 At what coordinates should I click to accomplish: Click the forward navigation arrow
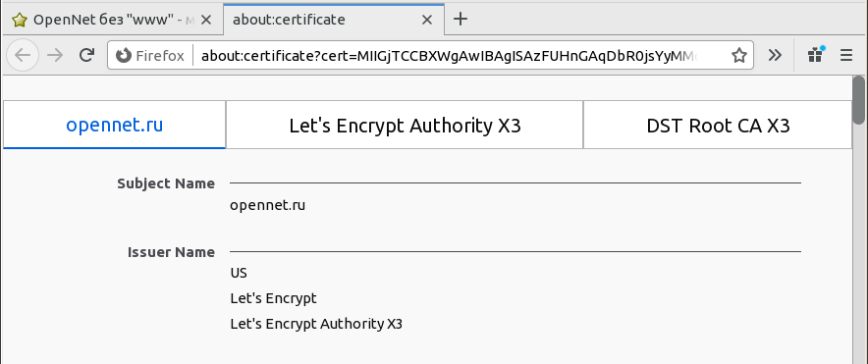click(55, 55)
